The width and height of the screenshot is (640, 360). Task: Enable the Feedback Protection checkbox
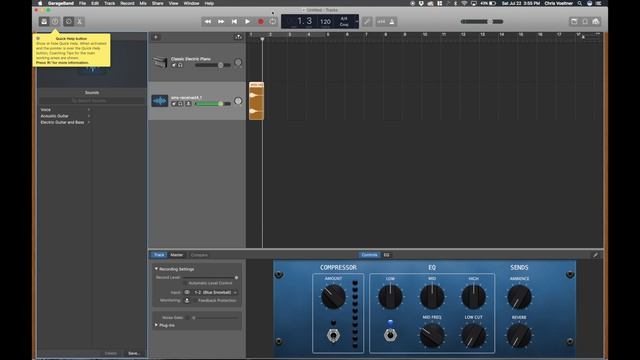tap(194, 300)
